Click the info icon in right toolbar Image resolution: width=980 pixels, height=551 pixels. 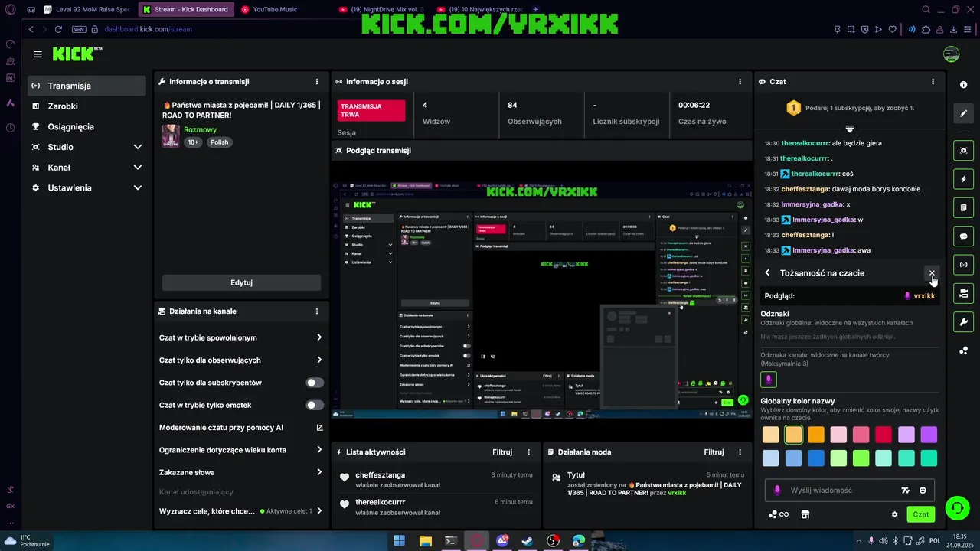[964, 85]
